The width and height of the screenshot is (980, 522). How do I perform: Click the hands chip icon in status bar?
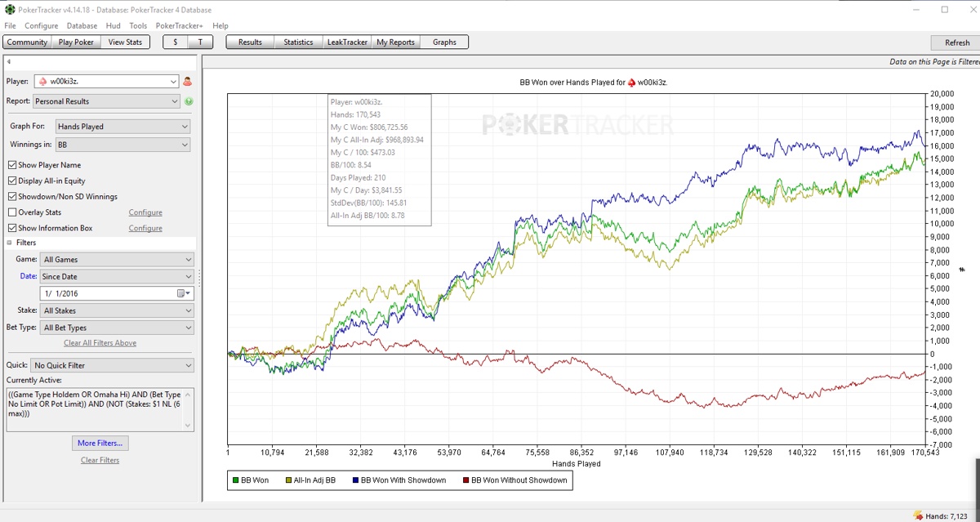(919, 515)
